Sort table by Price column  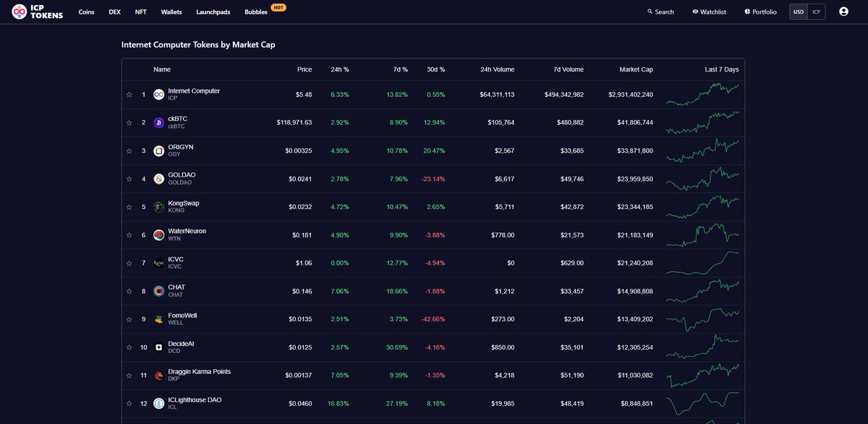[x=305, y=69]
